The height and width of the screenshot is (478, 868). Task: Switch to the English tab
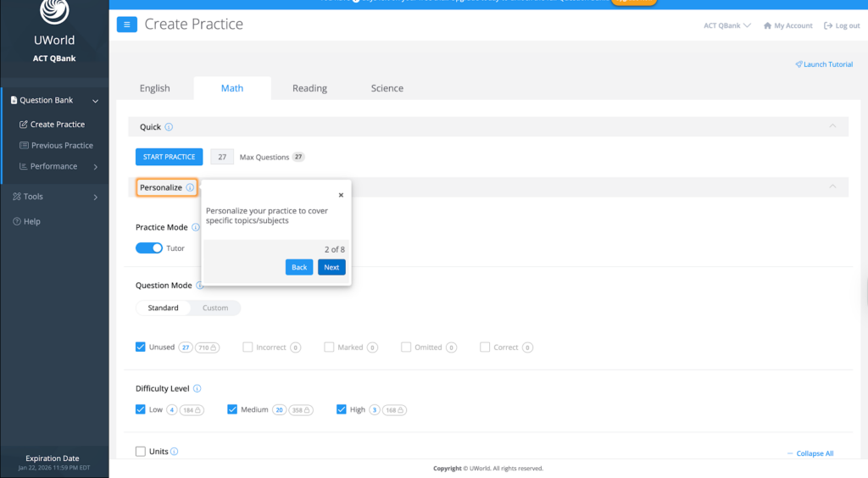click(155, 88)
